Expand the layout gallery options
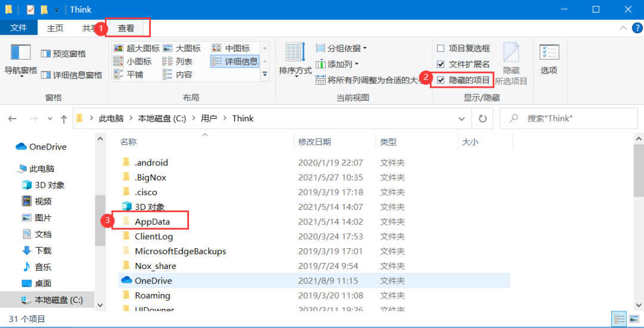644x328 pixels. click(x=265, y=75)
